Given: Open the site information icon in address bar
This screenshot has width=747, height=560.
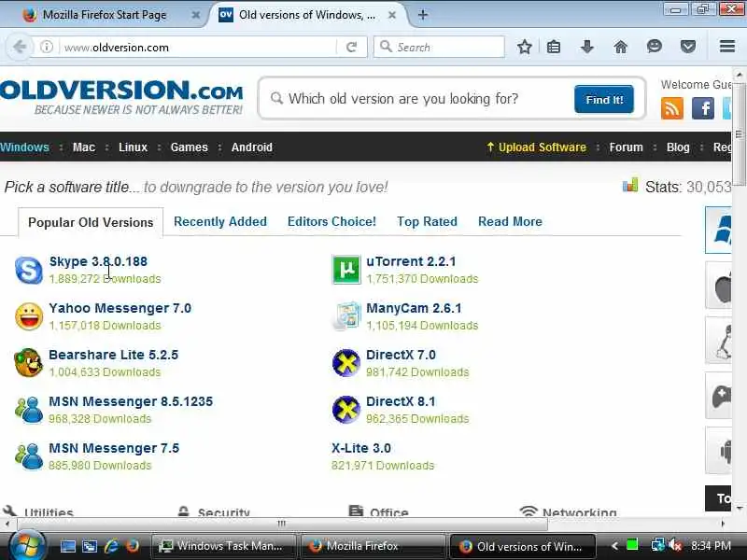Looking at the screenshot, I should coord(46,48).
